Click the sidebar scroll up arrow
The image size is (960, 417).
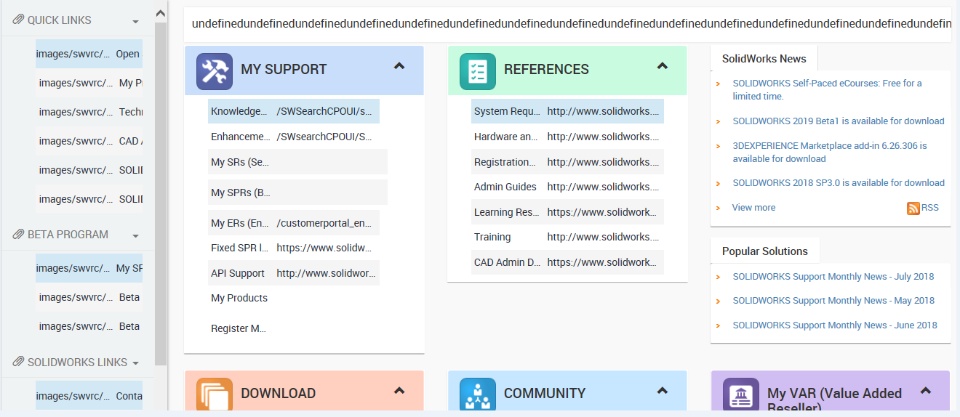pos(160,12)
